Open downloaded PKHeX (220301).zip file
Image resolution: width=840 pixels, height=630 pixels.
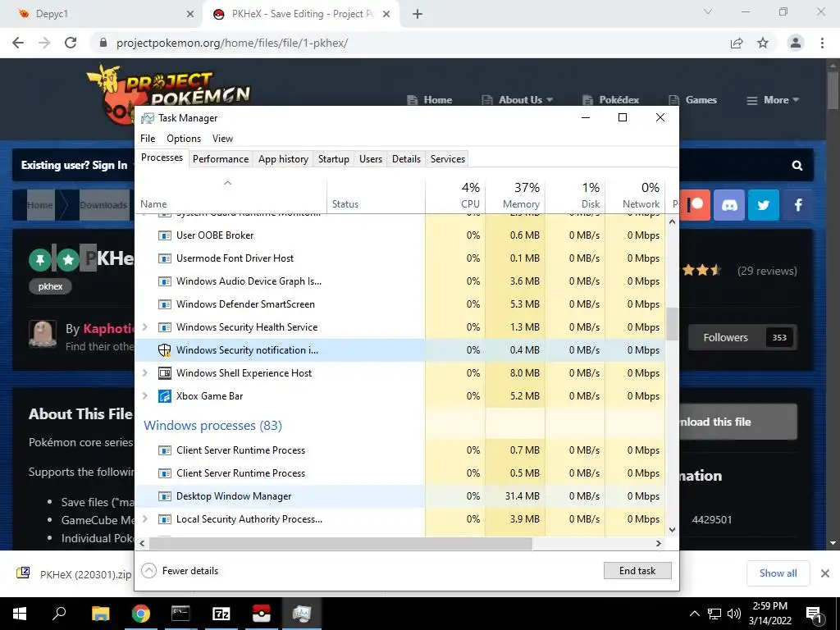(x=74, y=574)
